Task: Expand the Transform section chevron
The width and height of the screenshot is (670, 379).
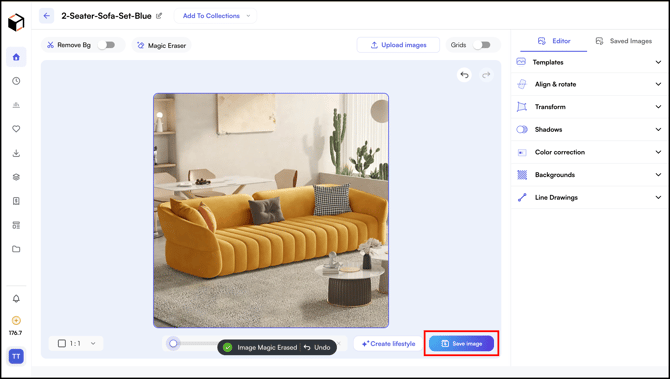Action: click(x=658, y=107)
